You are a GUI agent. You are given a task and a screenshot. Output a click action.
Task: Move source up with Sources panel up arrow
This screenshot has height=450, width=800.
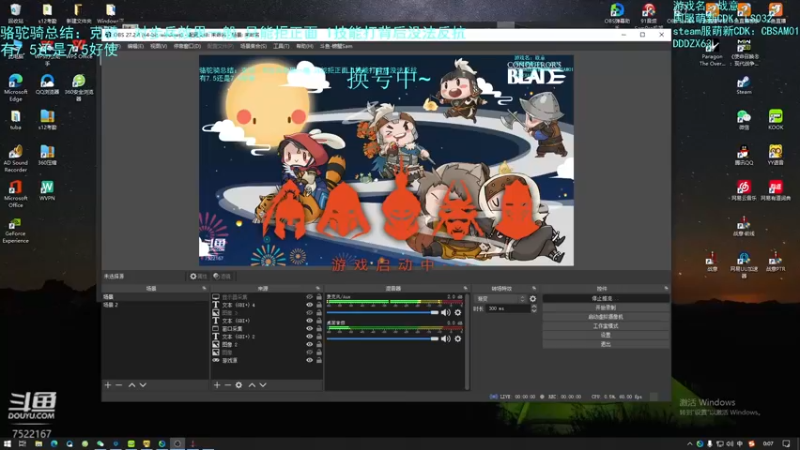pyautogui.click(x=252, y=385)
